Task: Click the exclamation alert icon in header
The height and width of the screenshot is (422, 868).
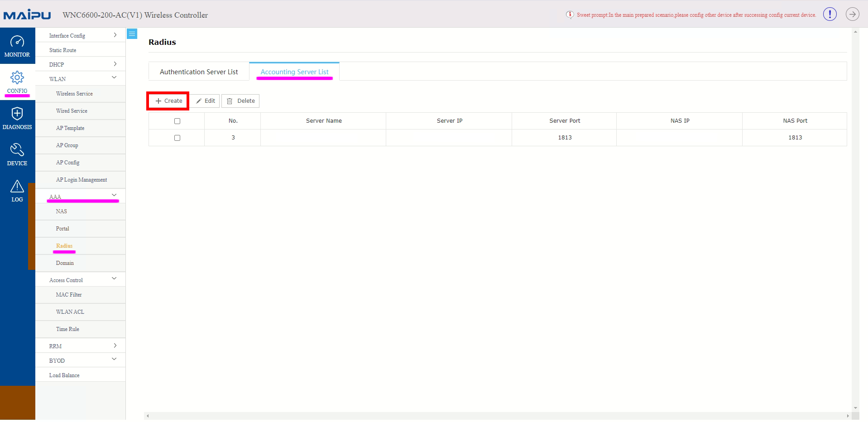Action: pos(830,14)
